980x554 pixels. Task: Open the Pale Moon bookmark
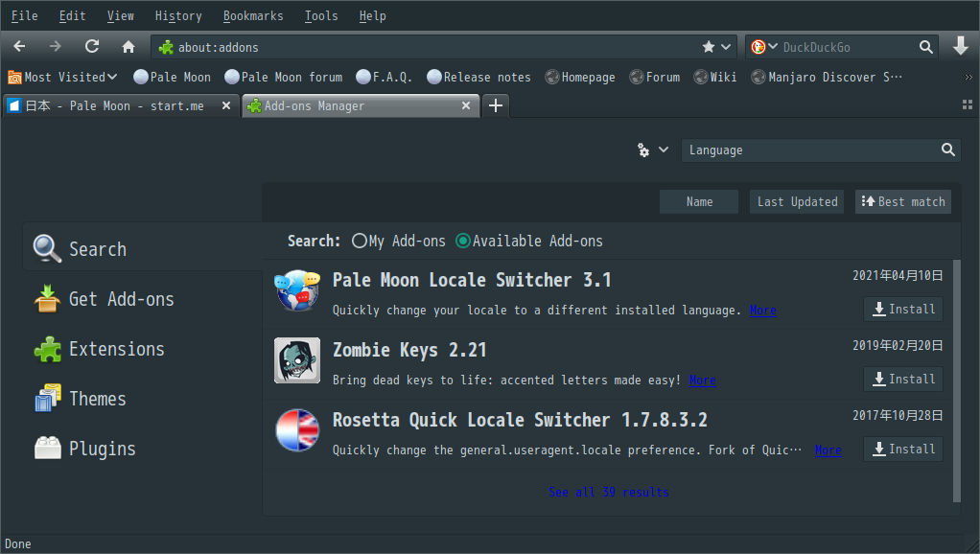[x=173, y=77]
